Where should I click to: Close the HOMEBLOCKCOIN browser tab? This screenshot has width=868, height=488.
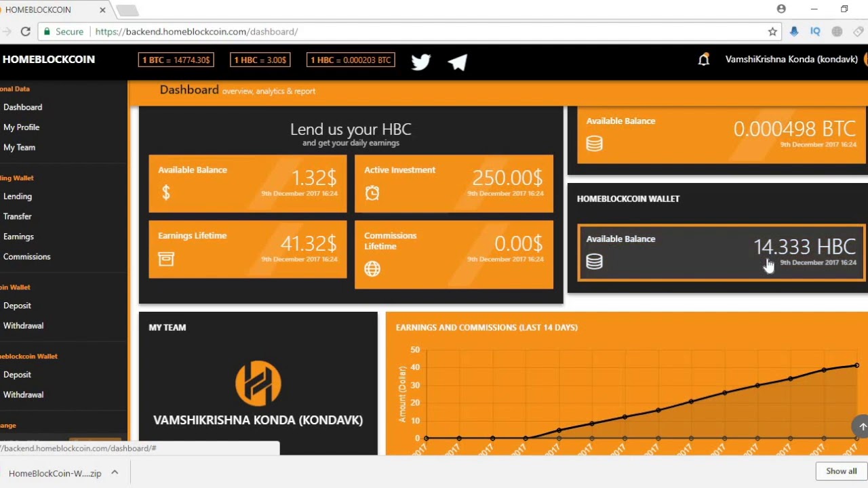pos(103,10)
